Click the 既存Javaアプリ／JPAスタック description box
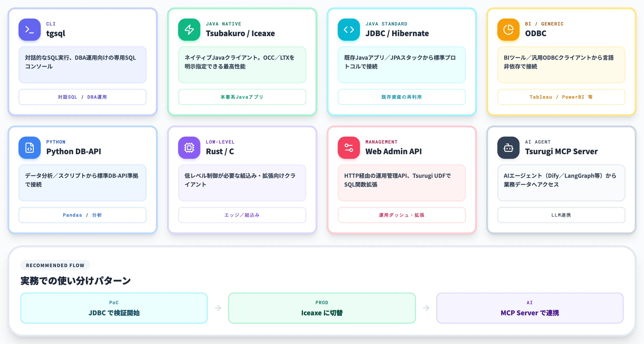The height and width of the screenshot is (344, 644). (x=402, y=65)
